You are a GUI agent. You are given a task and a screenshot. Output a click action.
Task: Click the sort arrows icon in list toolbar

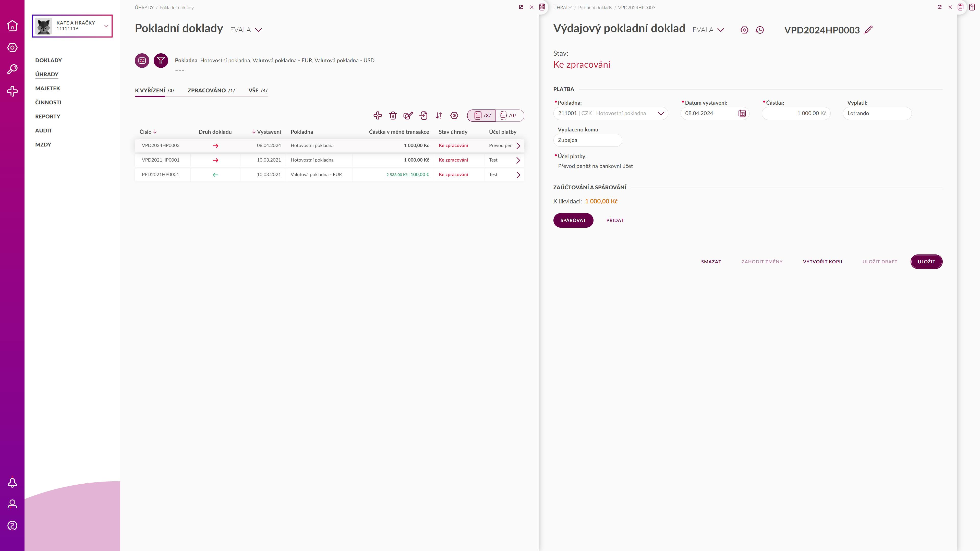(x=439, y=116)
